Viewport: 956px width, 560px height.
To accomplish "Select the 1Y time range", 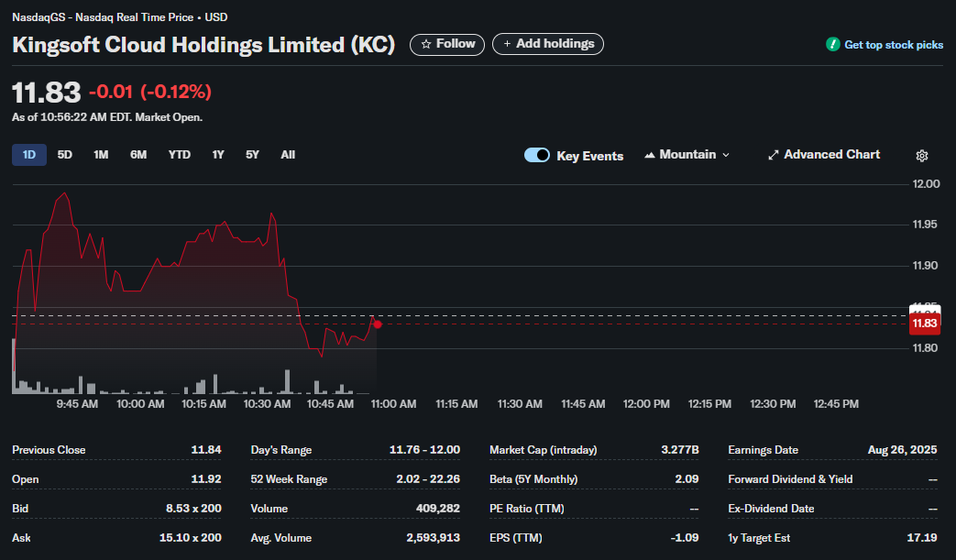I will (218, 155).
